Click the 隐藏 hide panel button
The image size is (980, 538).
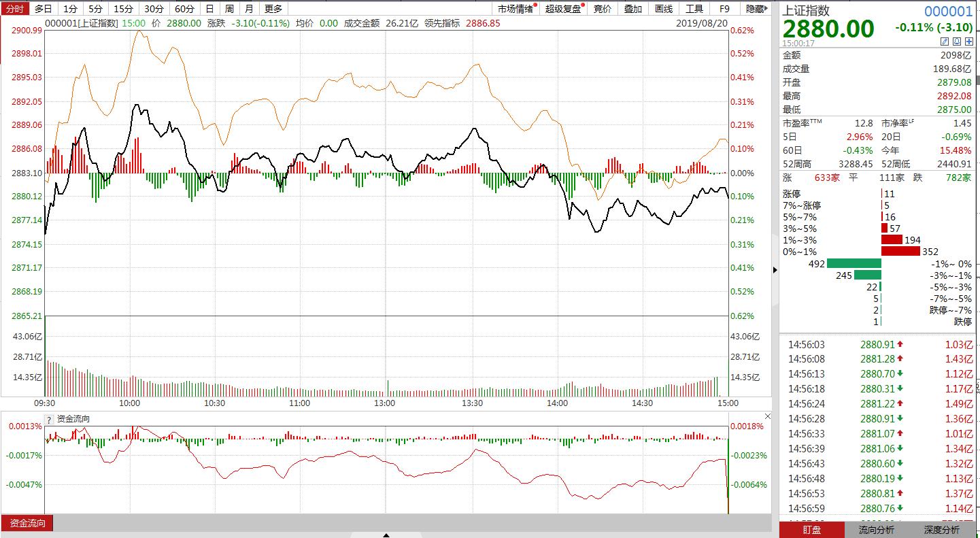[x=756, y=9]
